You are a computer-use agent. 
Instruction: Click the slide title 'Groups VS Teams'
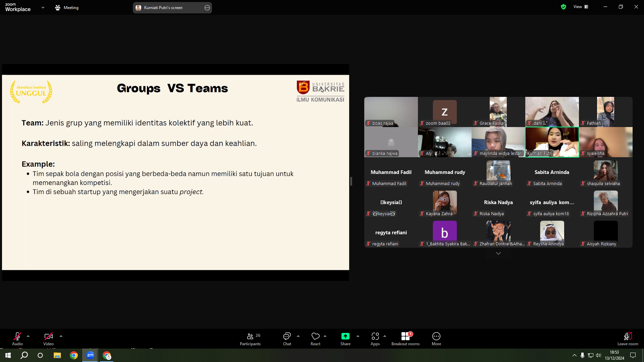(172, 88)
